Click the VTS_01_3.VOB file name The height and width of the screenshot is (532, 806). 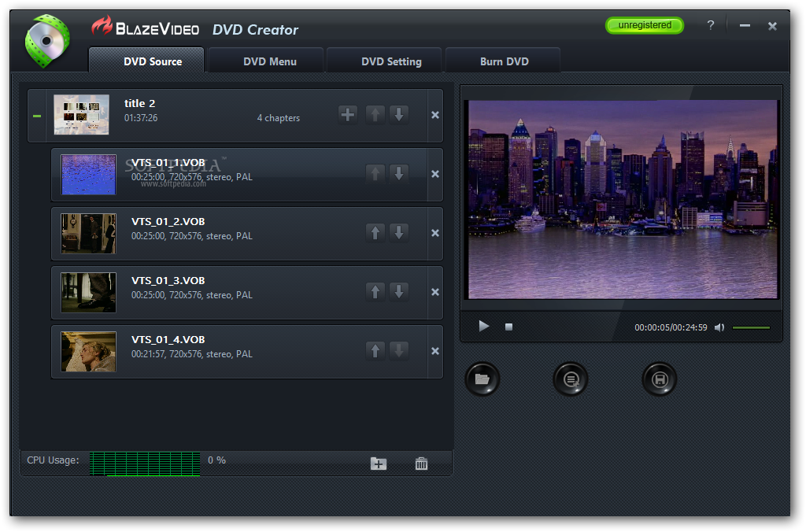tap(168, 281)
